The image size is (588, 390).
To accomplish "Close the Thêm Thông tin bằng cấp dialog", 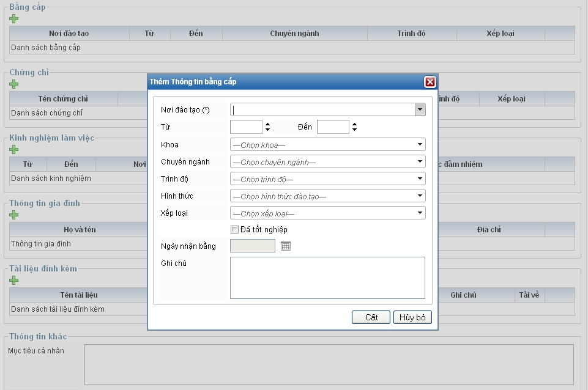I will [430, 82].
